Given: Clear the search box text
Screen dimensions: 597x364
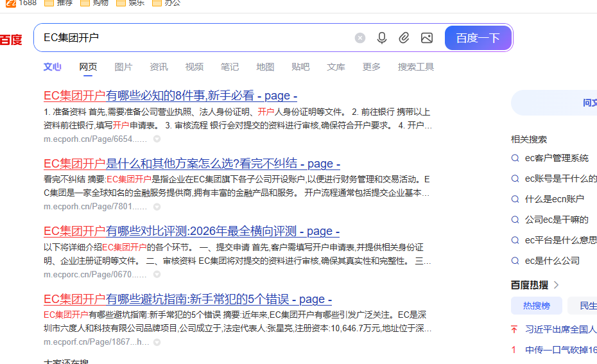Looking at the screenshot, I should coord(360,38).
